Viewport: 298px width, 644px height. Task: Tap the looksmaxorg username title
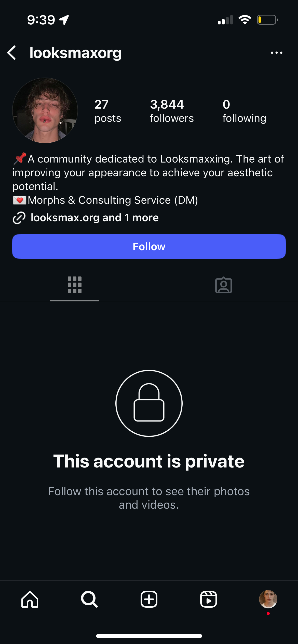(x=75, y=53)
